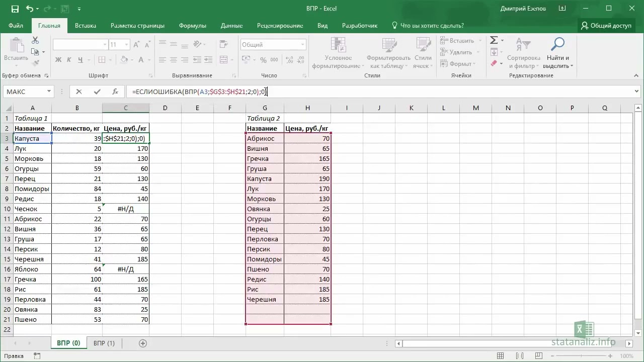This screenshot has height=362, width=644.
Task: Click the Wrap Text icon
Action: 225,44
